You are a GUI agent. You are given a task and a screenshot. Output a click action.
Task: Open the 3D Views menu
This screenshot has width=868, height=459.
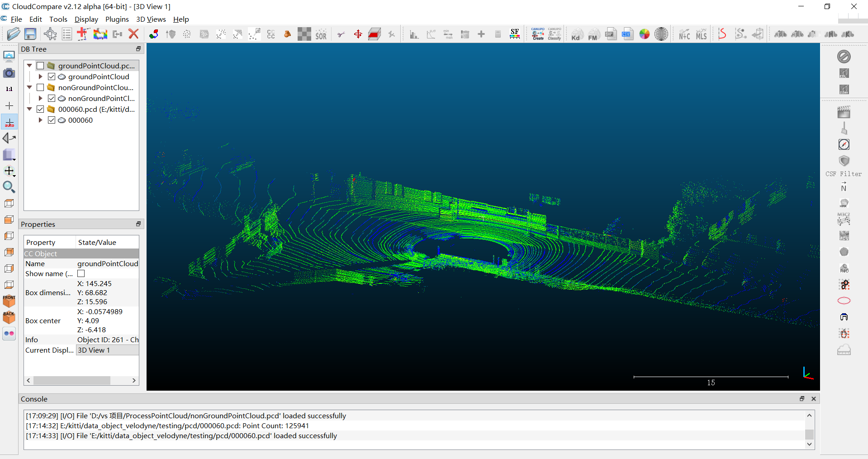(151, 19)
